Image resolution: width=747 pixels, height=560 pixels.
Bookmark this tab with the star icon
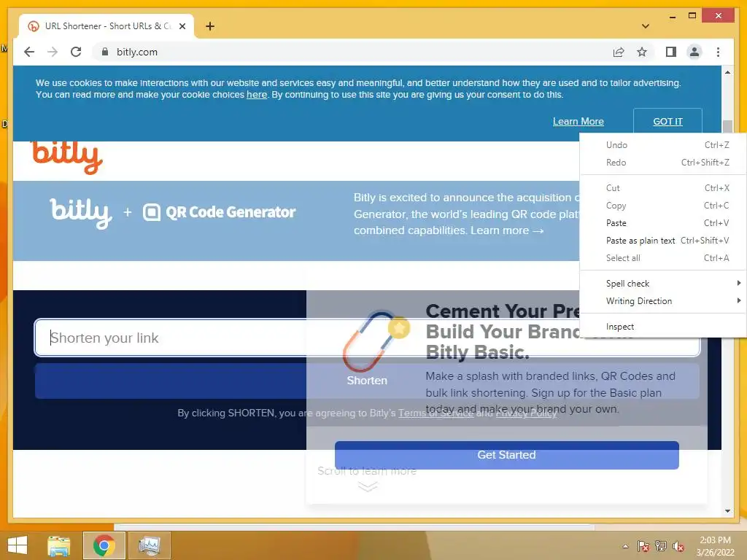pyautogui.click(x=642, y=52)
